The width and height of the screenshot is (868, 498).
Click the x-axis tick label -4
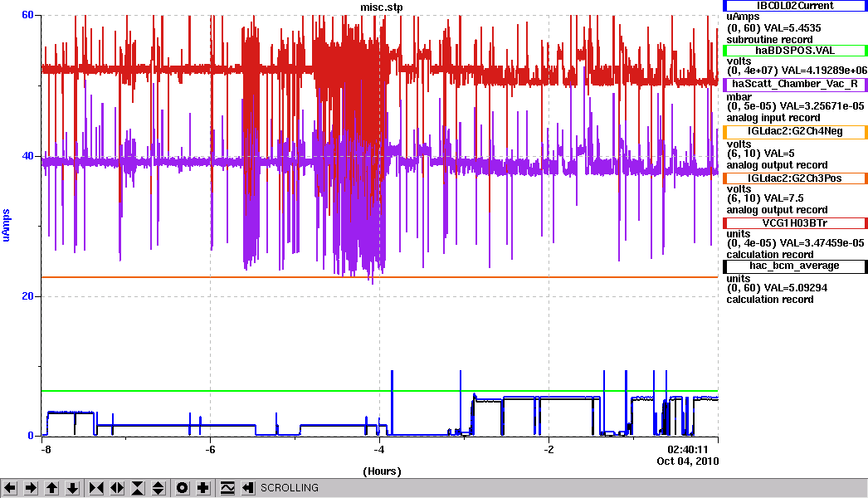click(379, 449)
